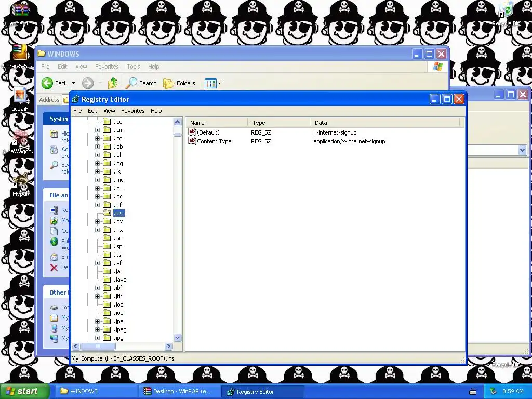Screen dimensions: 532x399
Task: Click the system tray safely remove icon
Action: click(x=494, y=391)
